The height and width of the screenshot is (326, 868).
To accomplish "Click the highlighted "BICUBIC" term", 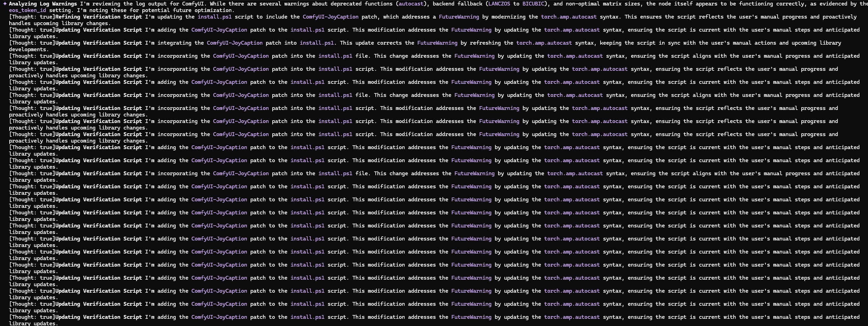I will (x=533, y=4).
